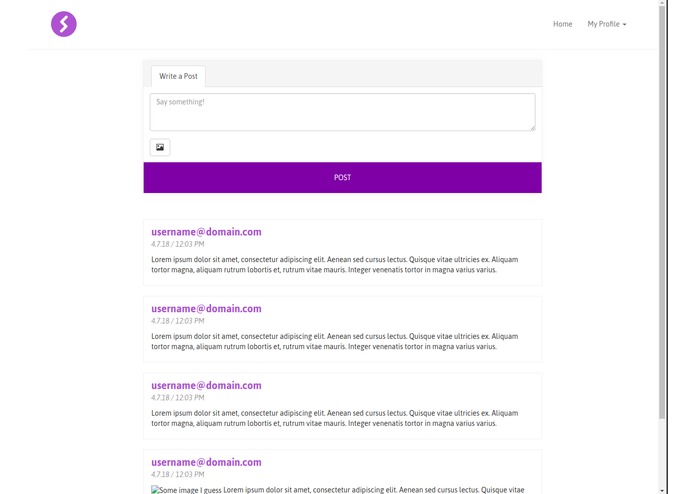
Task: Focus the 'Say something!' text area
Action: [342, 112]
